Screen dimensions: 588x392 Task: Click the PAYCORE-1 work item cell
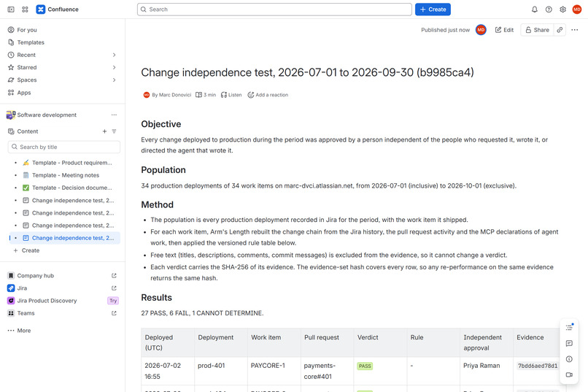pyautogui.click(x=274, y=371)
